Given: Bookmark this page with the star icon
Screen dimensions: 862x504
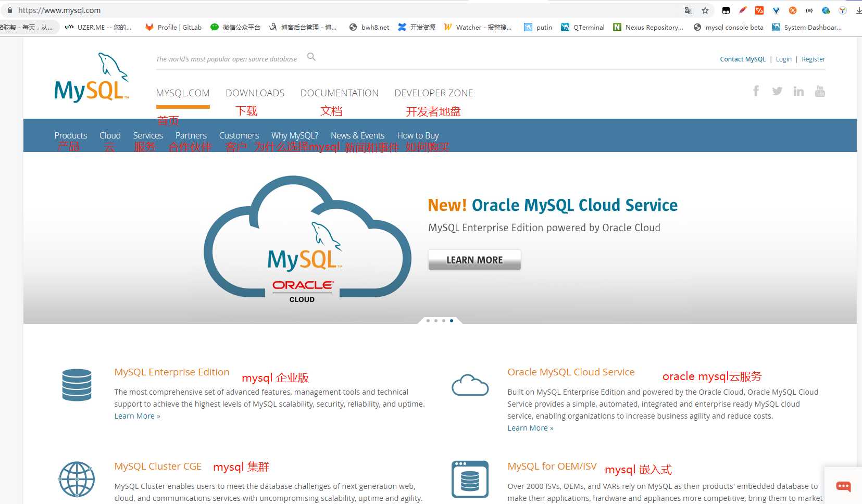Looking at the screenshot, I should pyautogui.click(x=705, y=10).
